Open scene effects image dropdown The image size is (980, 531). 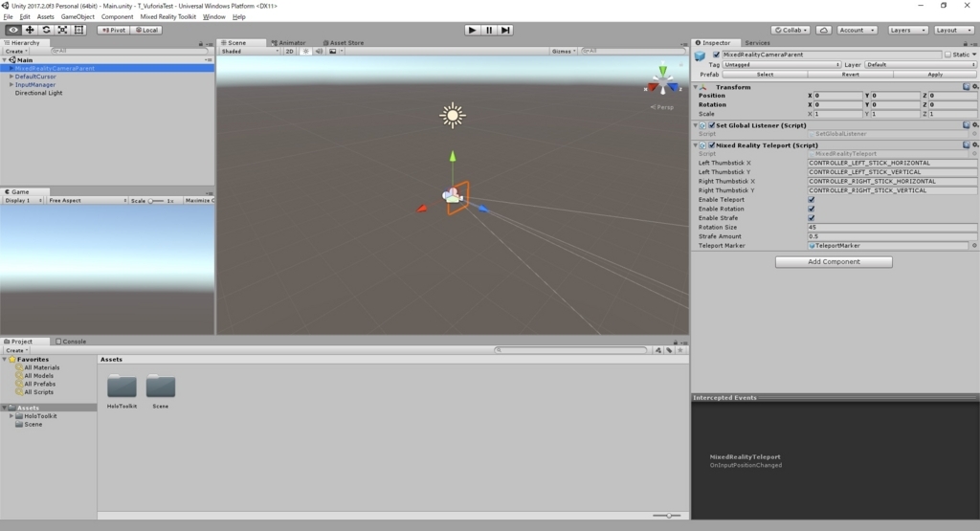point(336,52)
